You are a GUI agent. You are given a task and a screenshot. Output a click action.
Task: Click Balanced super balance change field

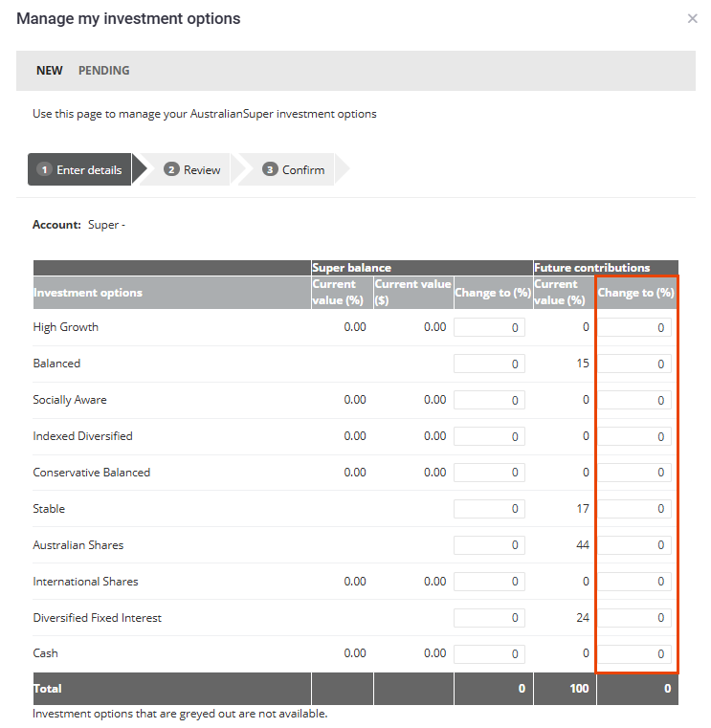pyautogui.click(x=489, y=364)
